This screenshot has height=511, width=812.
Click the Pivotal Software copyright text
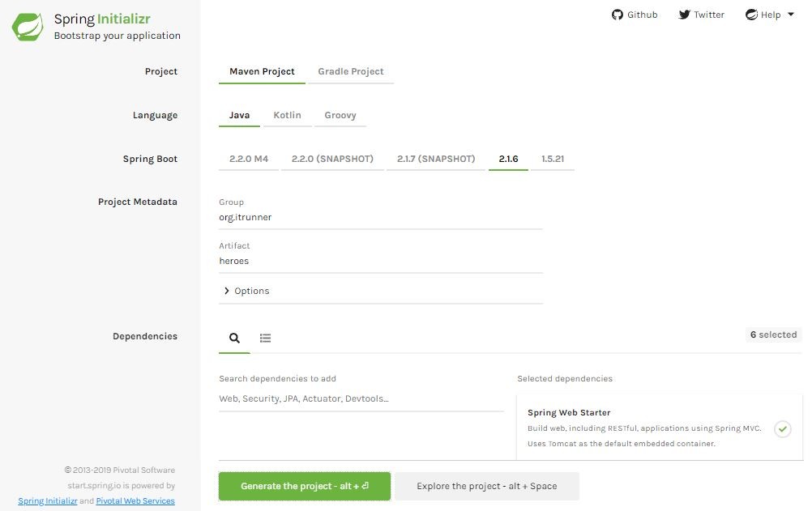coord(120,470)
